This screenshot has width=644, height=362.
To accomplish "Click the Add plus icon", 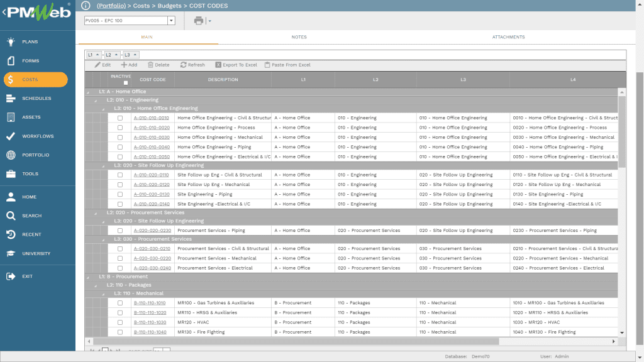I will coord(124,65).
